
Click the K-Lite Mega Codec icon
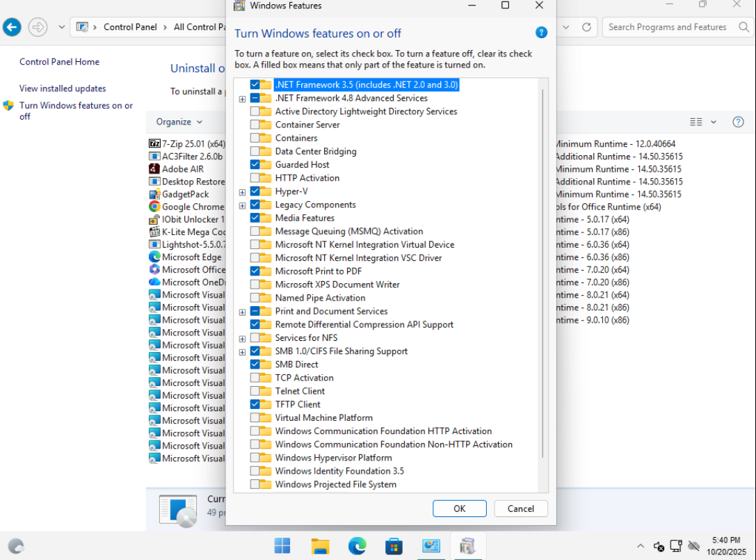(x=154, y=232)
